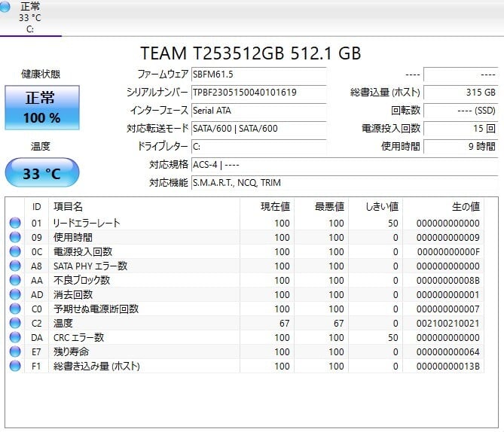Click raw value 002100210021

pyautogui.click(x=448, y=323)
